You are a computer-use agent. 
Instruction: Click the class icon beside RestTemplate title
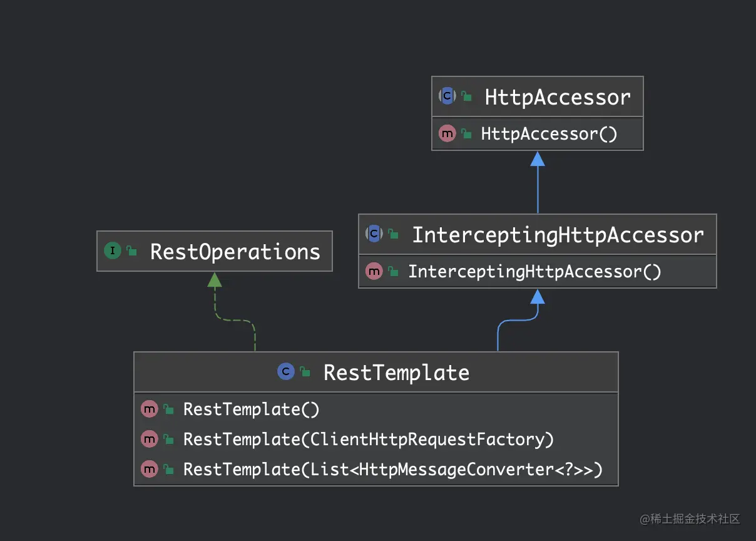(x=286, y=372)
